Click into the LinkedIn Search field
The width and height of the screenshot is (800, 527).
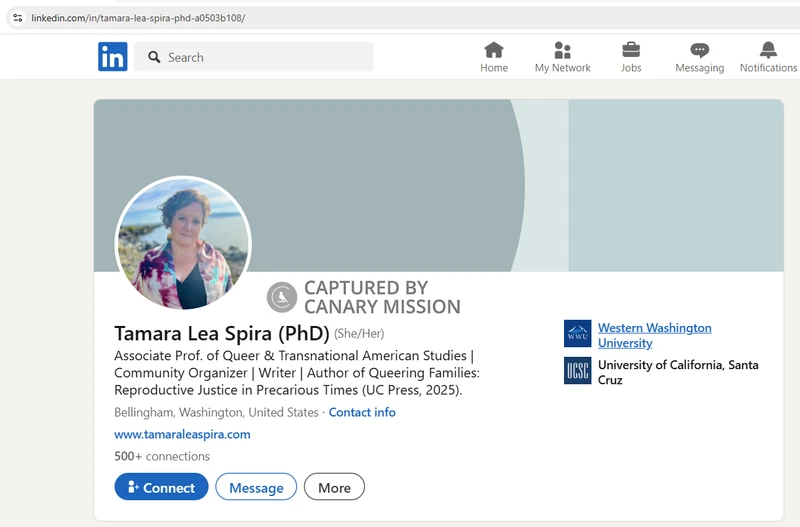coord(254,57)
